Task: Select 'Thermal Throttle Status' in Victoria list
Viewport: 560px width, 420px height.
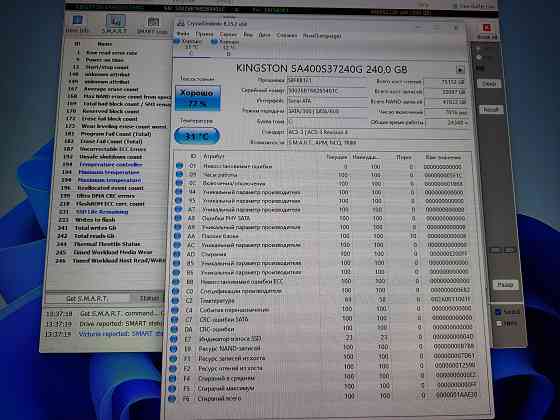Action: [106, 244]
